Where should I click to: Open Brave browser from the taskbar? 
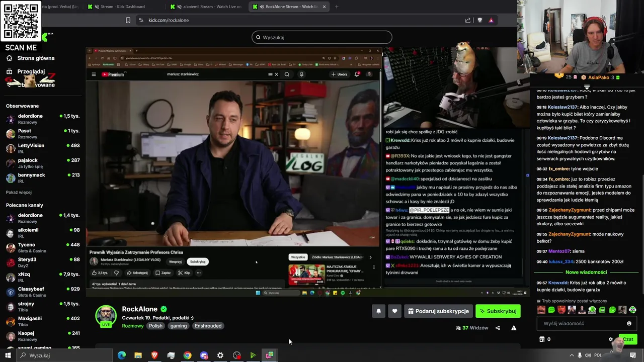154,355
